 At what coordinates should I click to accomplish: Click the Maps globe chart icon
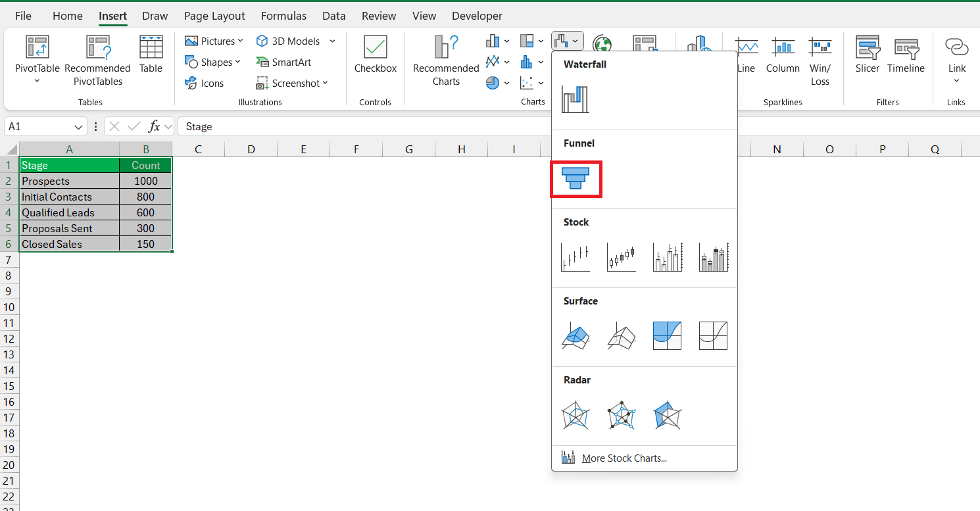(x=602, y=45)
